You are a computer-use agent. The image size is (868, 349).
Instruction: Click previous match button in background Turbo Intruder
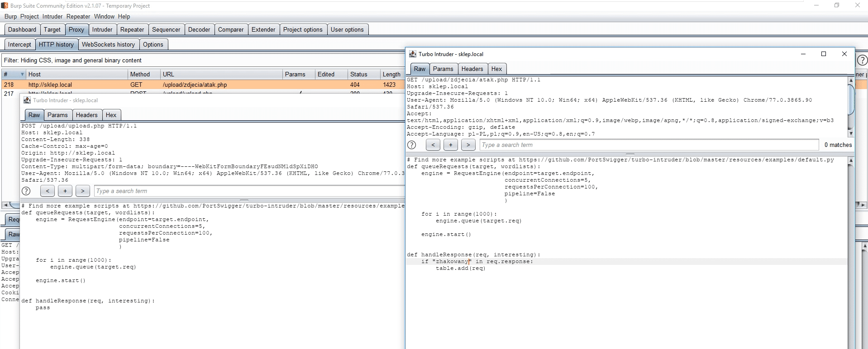pos(48,191)
